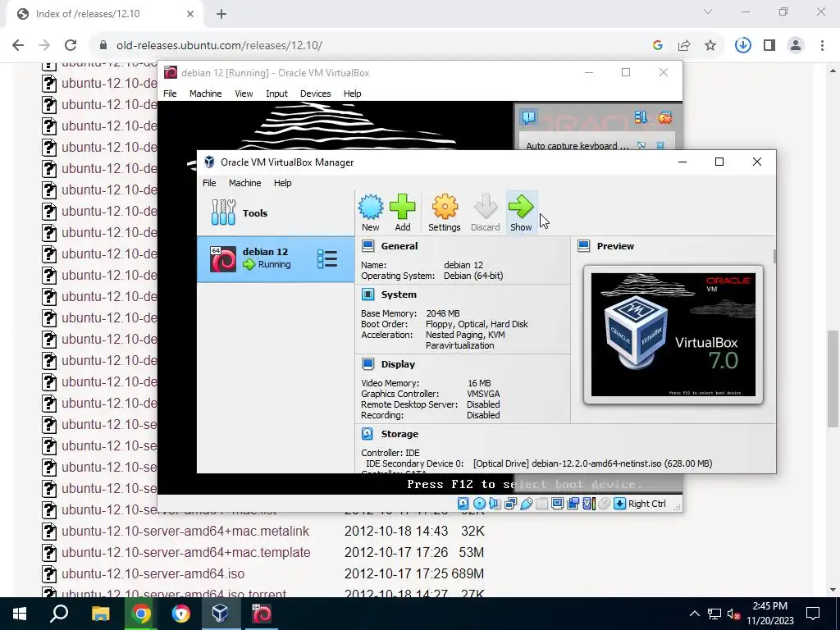Viewport: 840px width, 630px height.
Task: Click the VM preview thumbnail
Action: tap(673, 335)
